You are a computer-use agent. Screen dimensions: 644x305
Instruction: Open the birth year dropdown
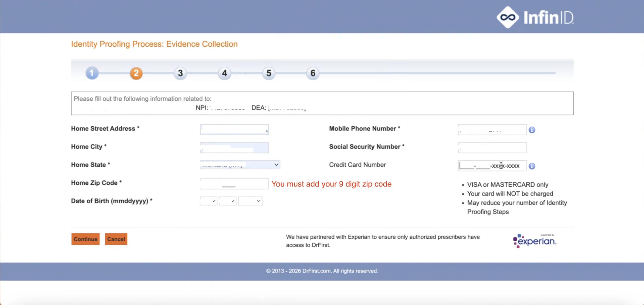(250, 201)
